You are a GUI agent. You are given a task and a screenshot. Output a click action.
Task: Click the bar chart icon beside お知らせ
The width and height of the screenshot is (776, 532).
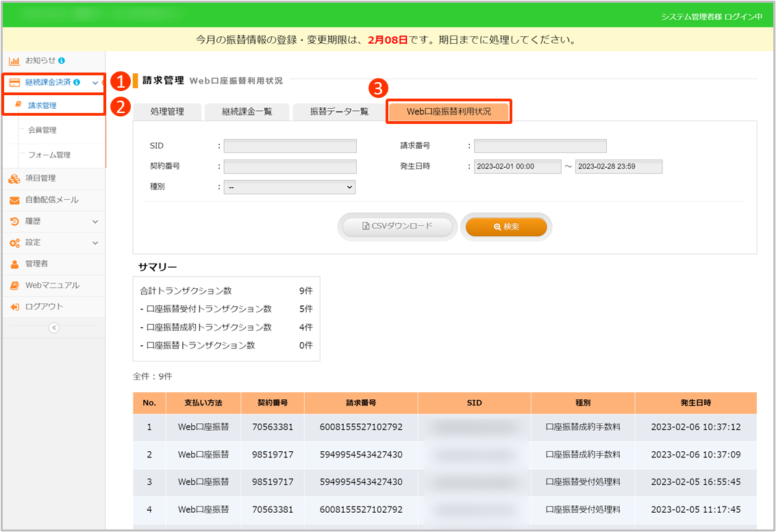pyautogui.click(x=14, y=61)
